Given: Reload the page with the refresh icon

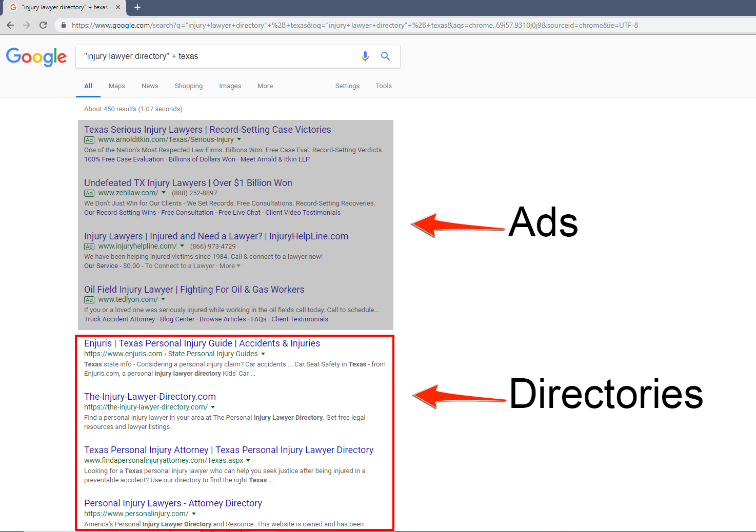Looking at the screenshot, I should click(43, 25).
